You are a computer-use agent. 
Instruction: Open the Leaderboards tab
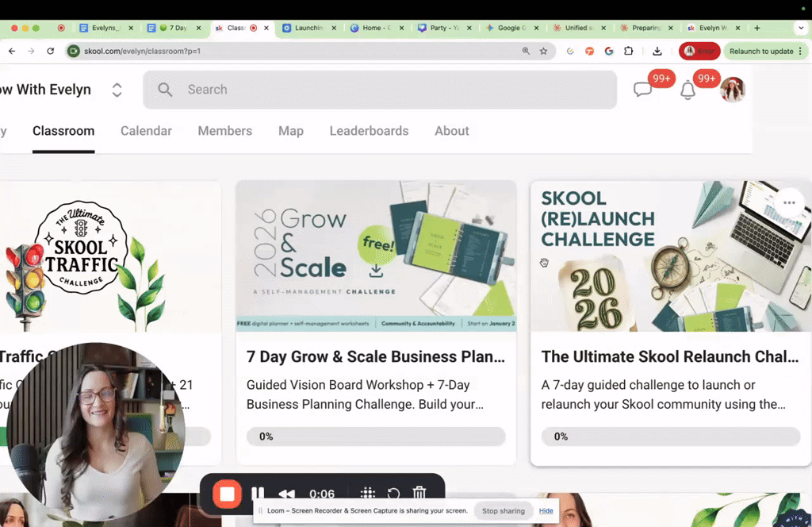[369, 131]
